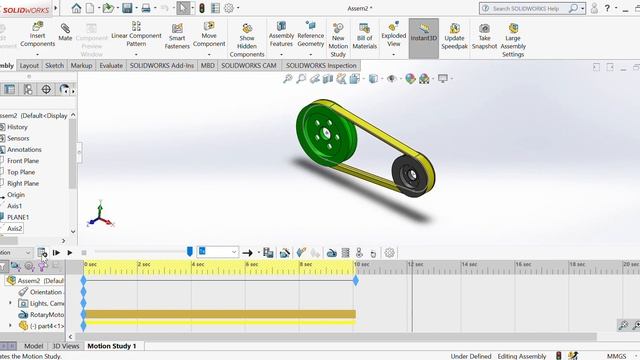Click the Gravity icon in motion toolbar

tap(373, 253)
